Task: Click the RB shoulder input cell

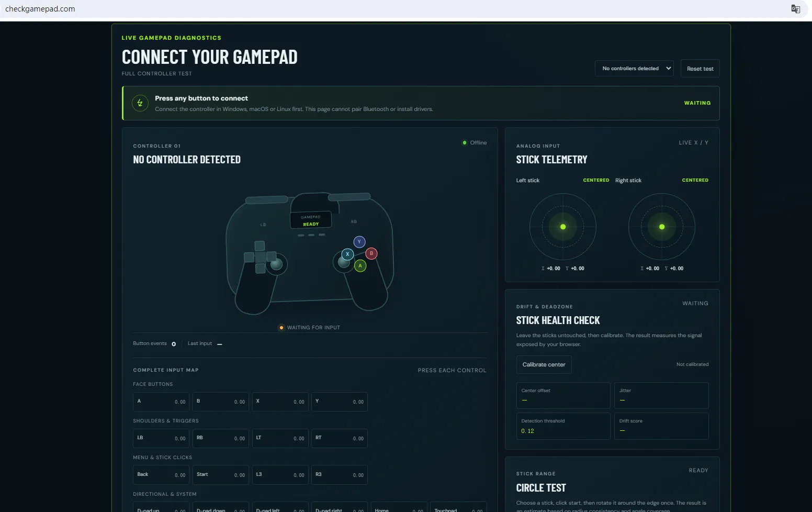Action: click(221, 438)
